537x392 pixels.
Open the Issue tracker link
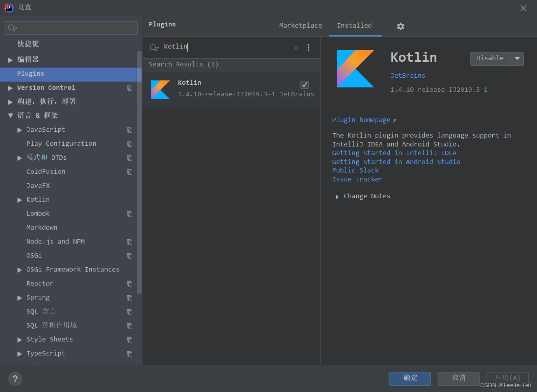pyautogui.click(x=357, y=179)
